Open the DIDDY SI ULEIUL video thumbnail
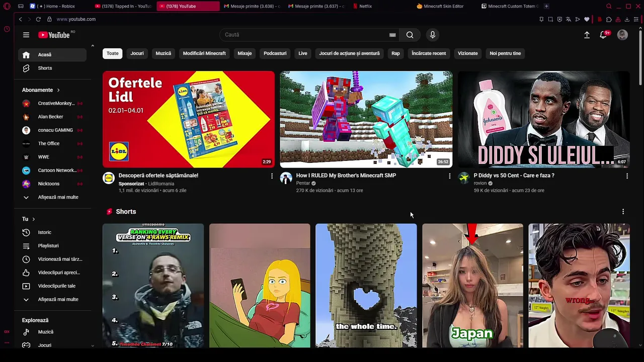The image size is (644, 362). 543,119
